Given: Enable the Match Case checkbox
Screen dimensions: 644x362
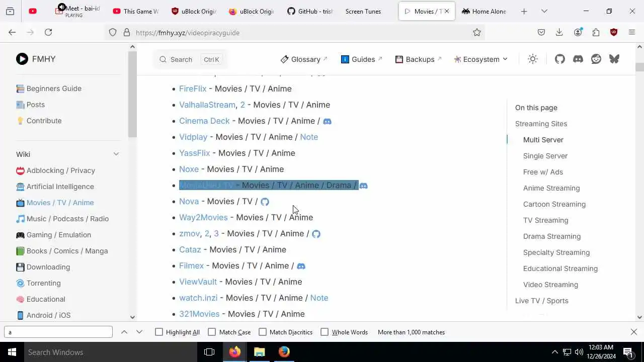Looking at the screenshot, I should click(212, 332).
